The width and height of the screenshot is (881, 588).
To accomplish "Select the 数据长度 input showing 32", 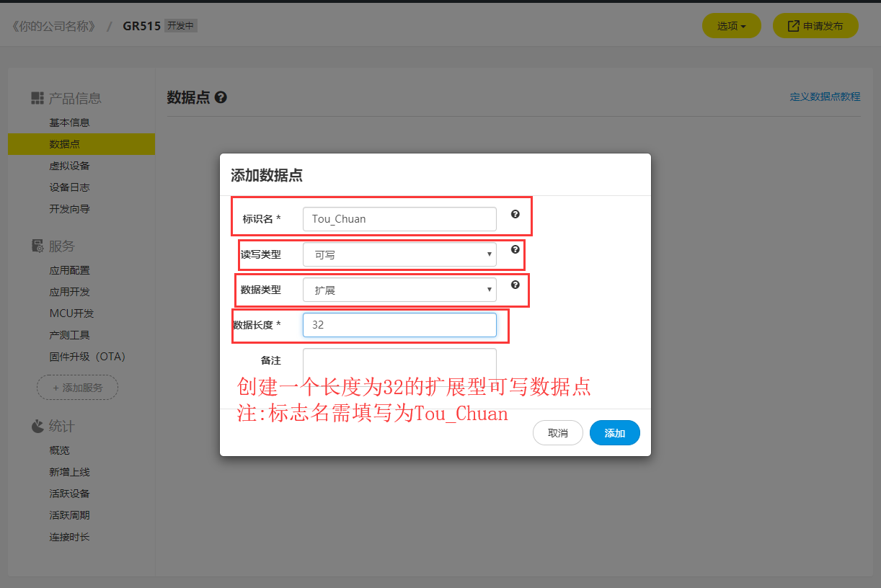I will (x=399, y=325).
